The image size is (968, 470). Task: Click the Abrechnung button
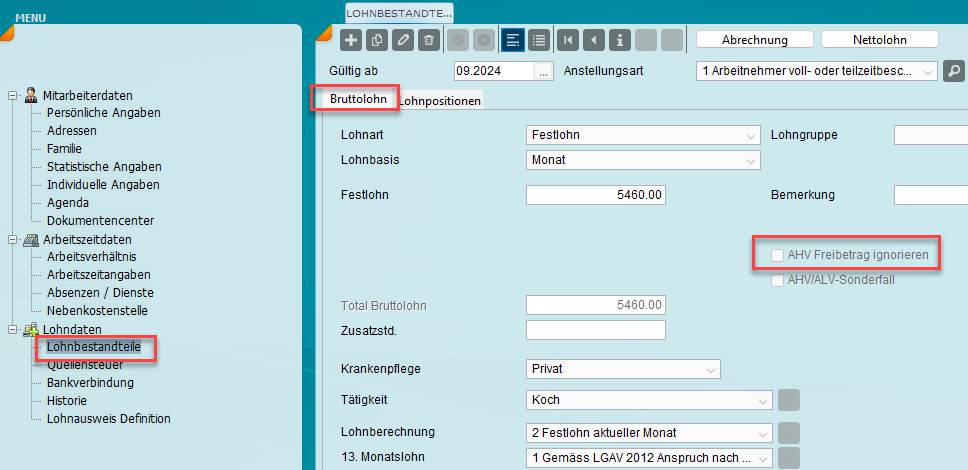pyautogui.click(x=754, y=40)
